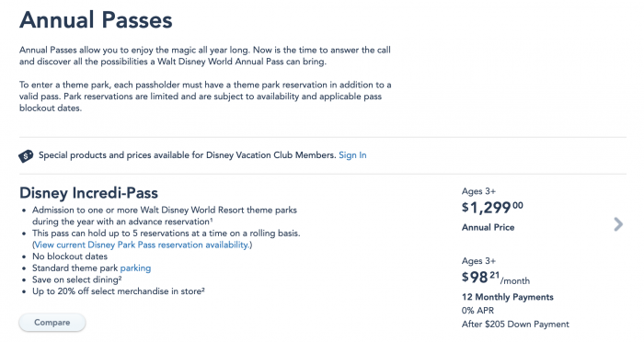The height and width of the screenshot is (342, 644).
Task: Click the Ages 3+ label above the annual price
Action: click(x=478, y=191)
